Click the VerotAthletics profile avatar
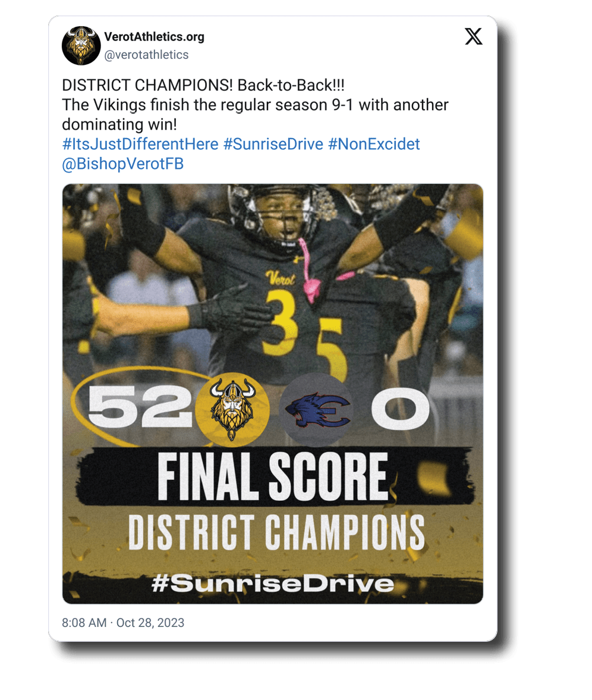 coord(81,46)
